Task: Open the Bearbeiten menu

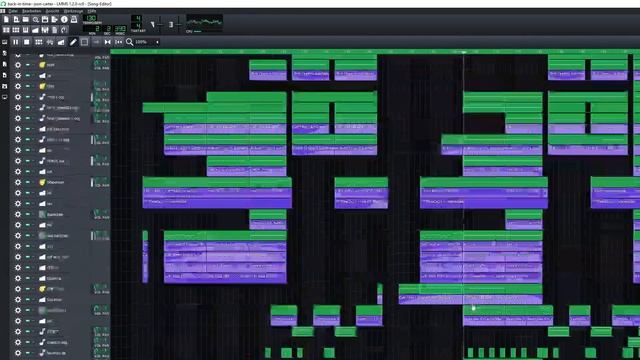Action: click(x=31, y=11)
